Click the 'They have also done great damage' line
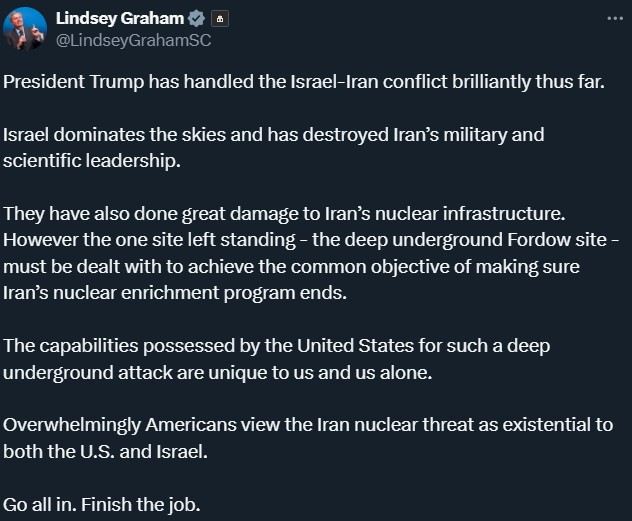Screen dimensions: 632x521 (x=284, y=214)
